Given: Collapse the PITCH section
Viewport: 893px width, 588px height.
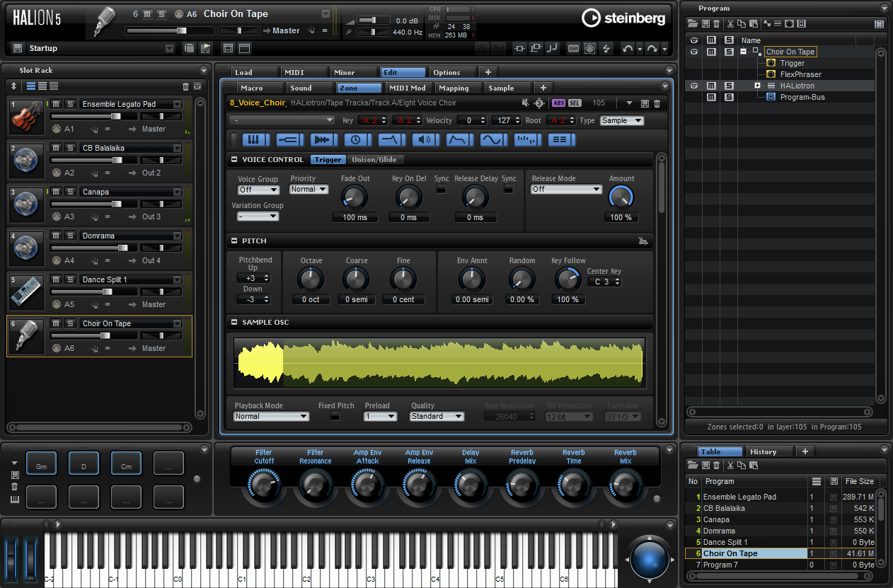Looking at the screenshot, I should point(234,241).
